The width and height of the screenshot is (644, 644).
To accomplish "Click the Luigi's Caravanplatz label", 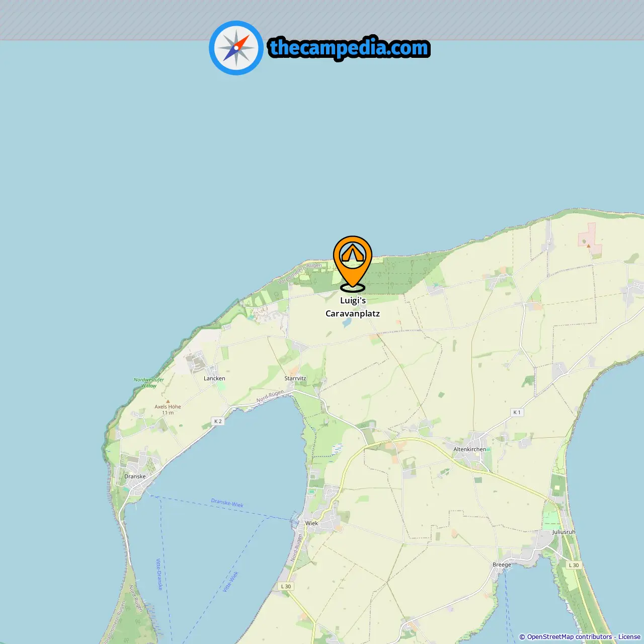I will tap(353, 307).
